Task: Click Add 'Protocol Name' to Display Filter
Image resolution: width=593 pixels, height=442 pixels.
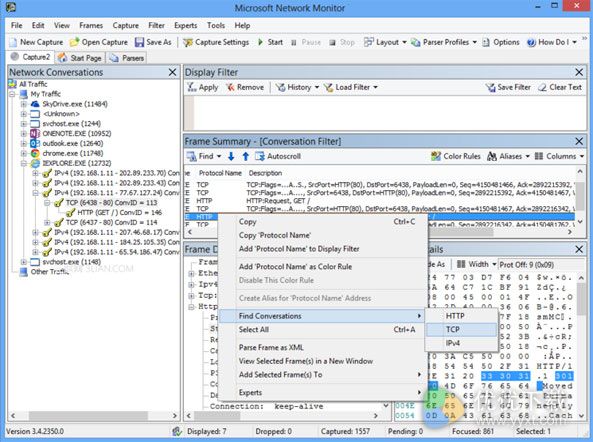Action: pyautogui.click(x=323, y=249)
